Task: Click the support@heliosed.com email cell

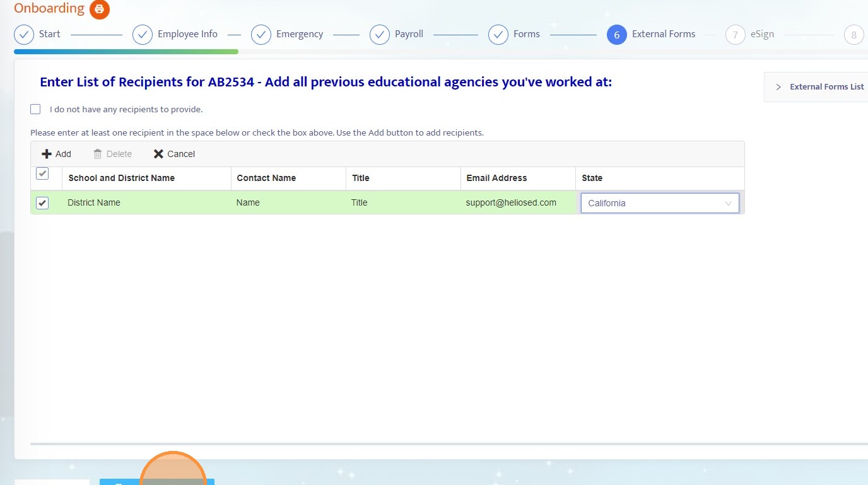Action: click(518, 202)
